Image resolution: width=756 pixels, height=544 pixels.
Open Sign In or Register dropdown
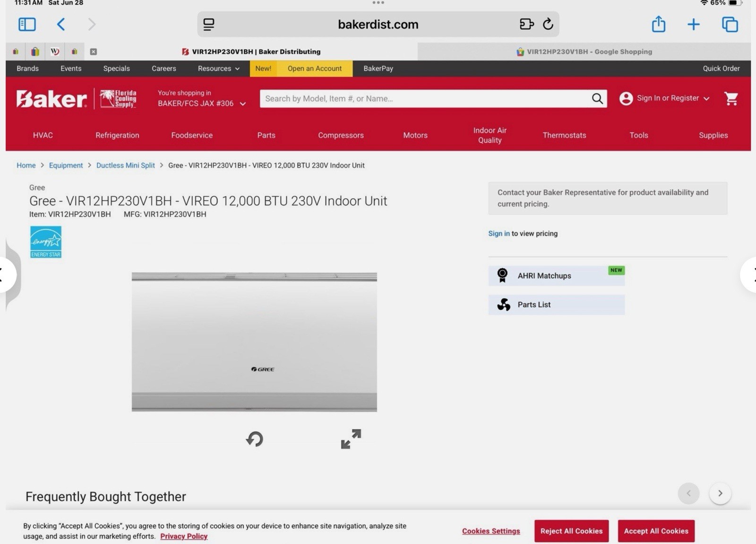tap(665, 98)
